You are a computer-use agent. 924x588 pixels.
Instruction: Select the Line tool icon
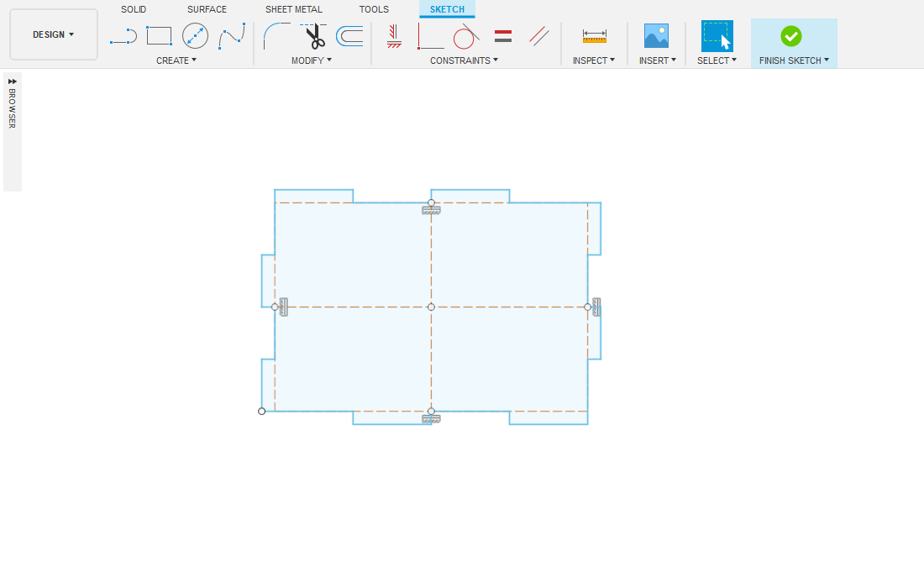tap(123, 36)
